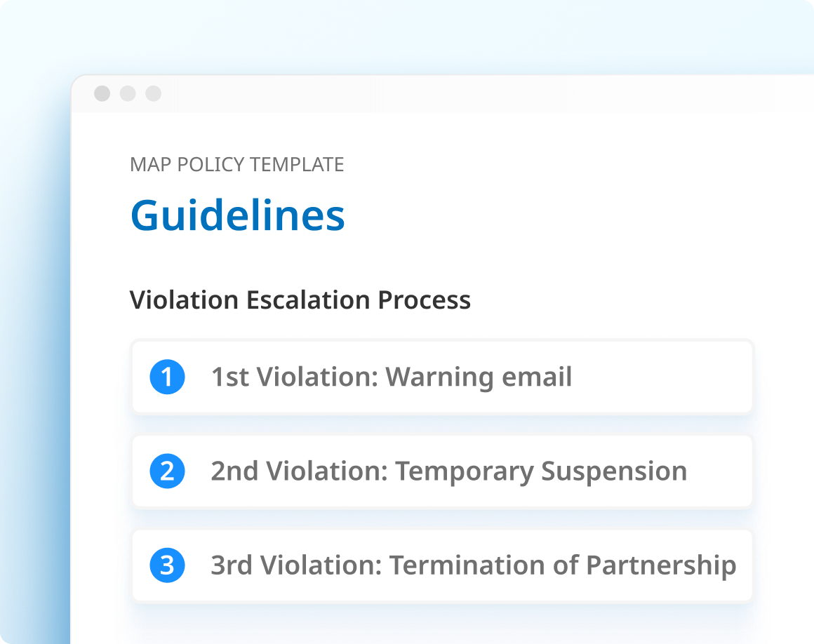Click the blue number 1 badge
The width and height of the screenshot is (814, 644).
click(x=167, y=377)
